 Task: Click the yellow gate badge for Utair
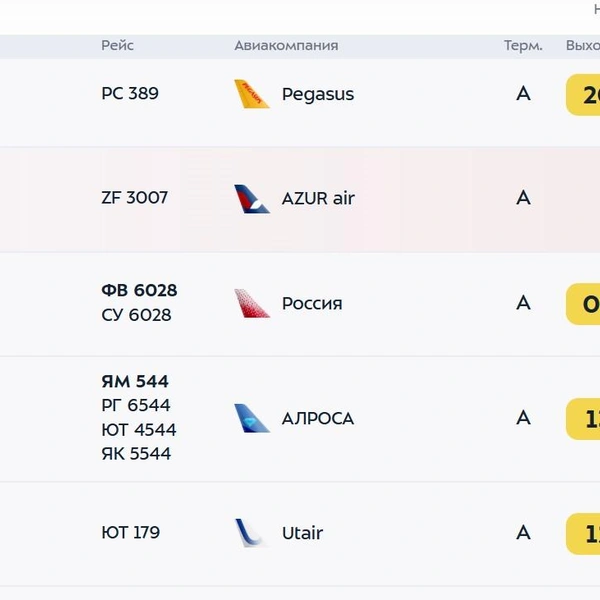[583, 534]
